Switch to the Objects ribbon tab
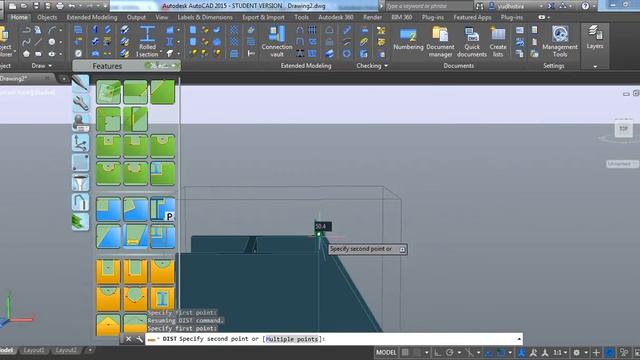The height and width of the screenshot is (360, 640). [47, 17]
